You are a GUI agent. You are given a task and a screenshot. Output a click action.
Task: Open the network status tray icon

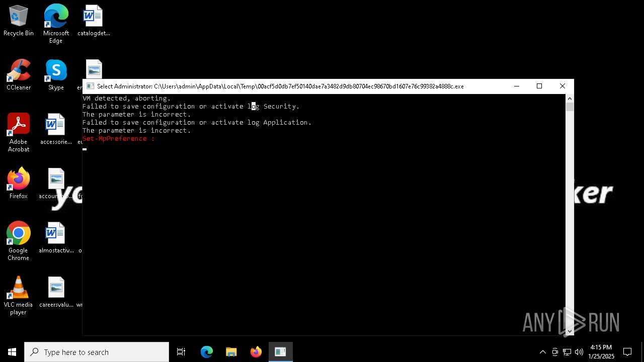[x=567, y=352]
